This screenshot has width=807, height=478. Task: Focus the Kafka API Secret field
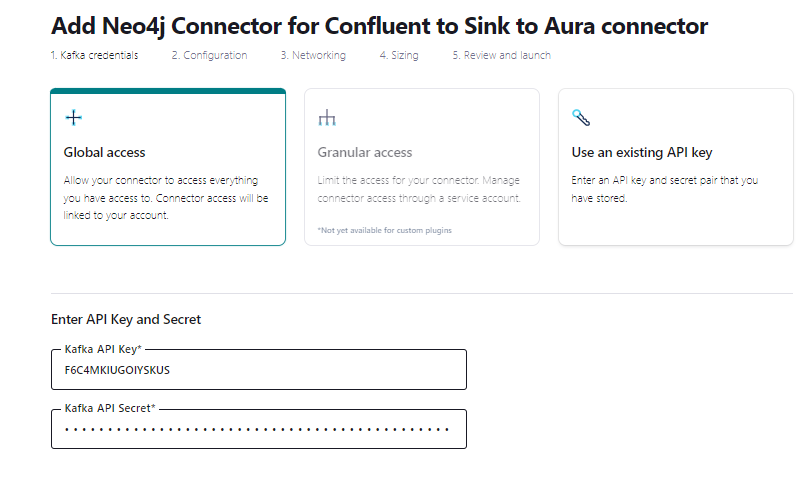point(259,430)
